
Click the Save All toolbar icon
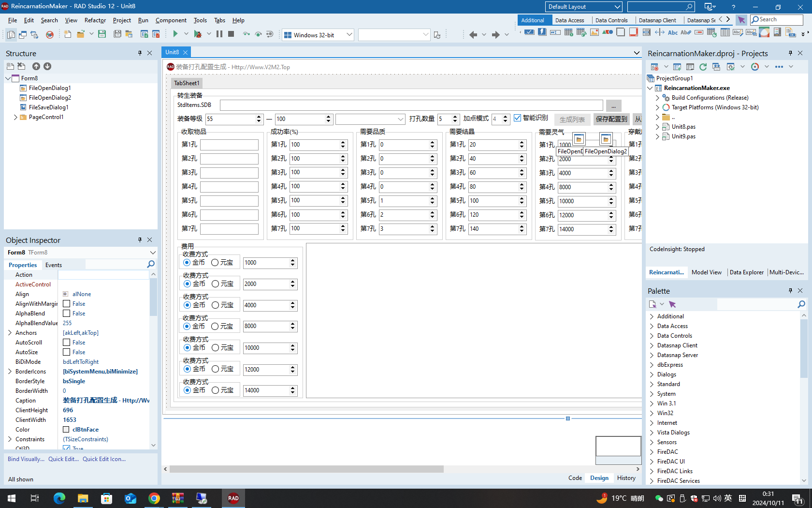[x=117, y=34]
